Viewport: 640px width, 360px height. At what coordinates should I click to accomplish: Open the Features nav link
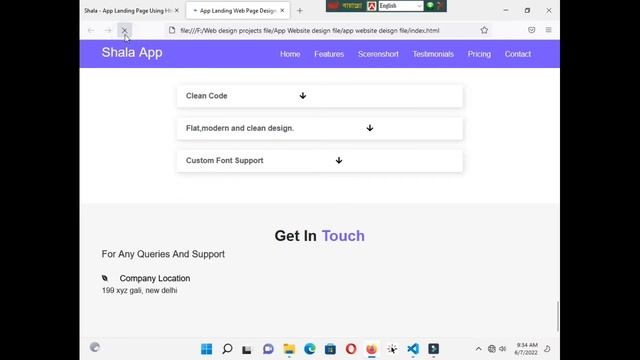(329, 54)
